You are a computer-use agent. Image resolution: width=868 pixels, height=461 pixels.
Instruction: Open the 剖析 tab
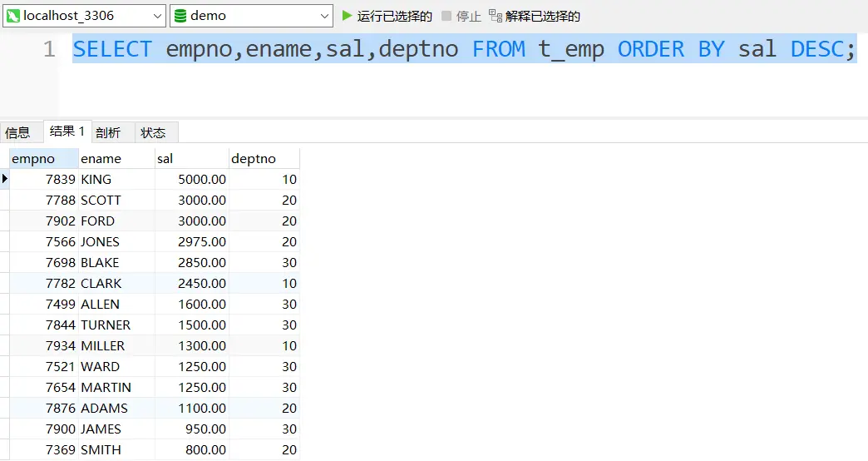108,132
